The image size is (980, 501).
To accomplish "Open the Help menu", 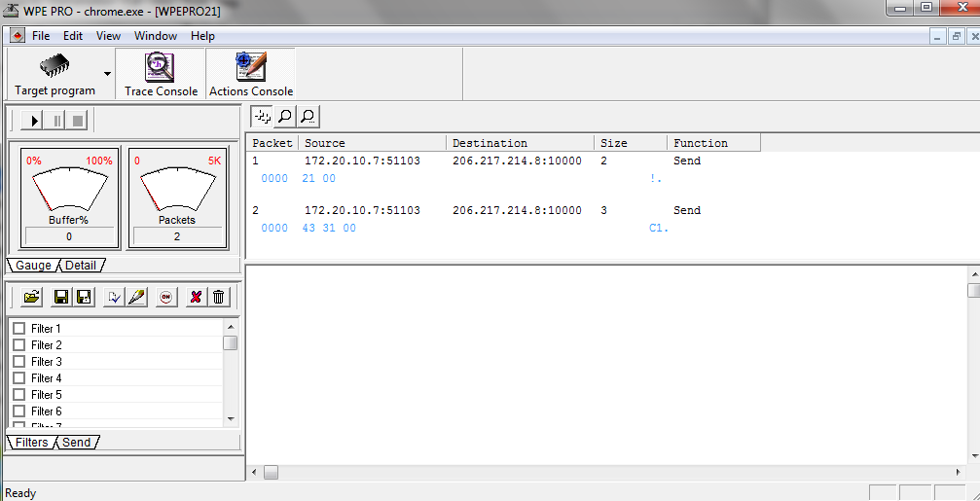I will 202,36.
